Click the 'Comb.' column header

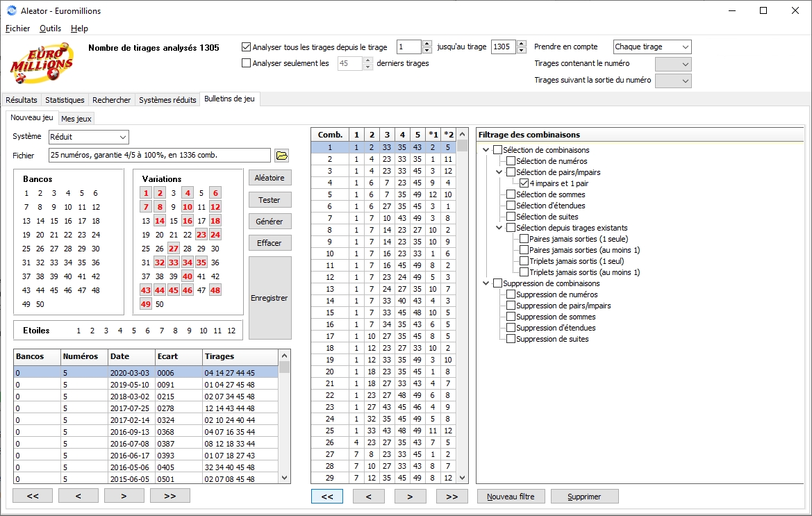(330, 135)
